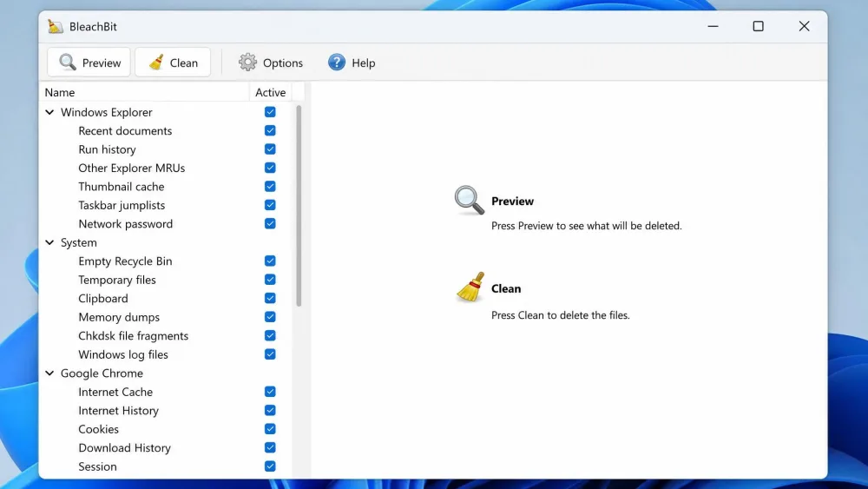
Task: Select the Memory dumps entry
Action: click(119, 317)
